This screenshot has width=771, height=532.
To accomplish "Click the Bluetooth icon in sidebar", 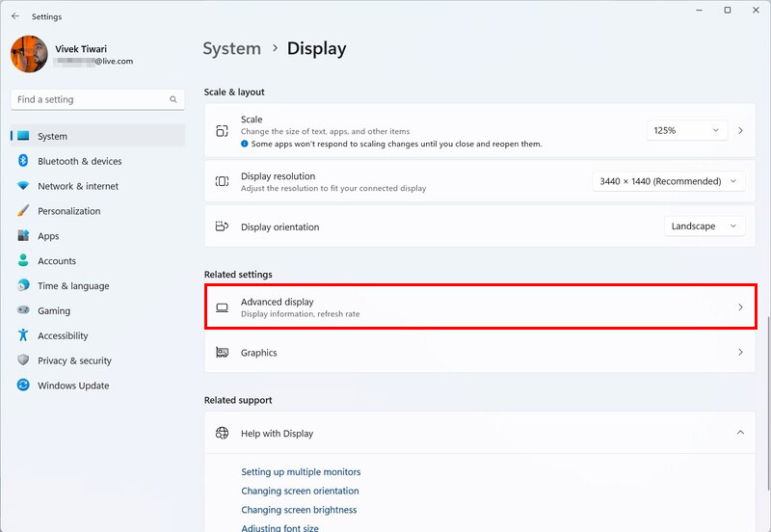I will pyautogui.click(x=23, y=160).
